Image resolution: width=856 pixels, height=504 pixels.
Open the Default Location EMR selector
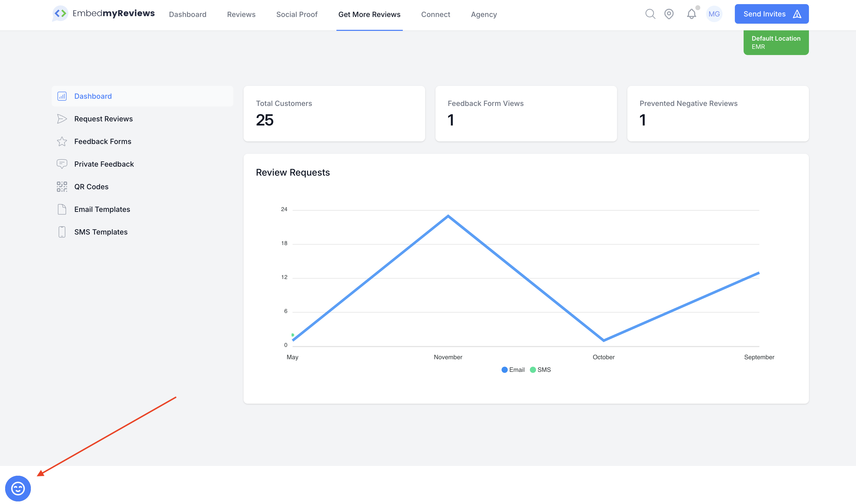(776, 42)
